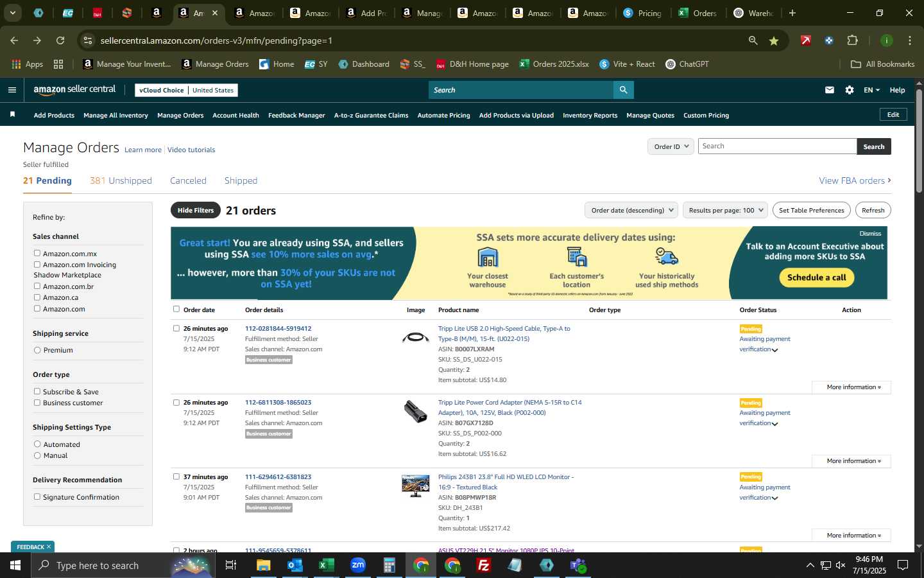Switch to 381 Unshipped tab

click(x=121, y=180)
